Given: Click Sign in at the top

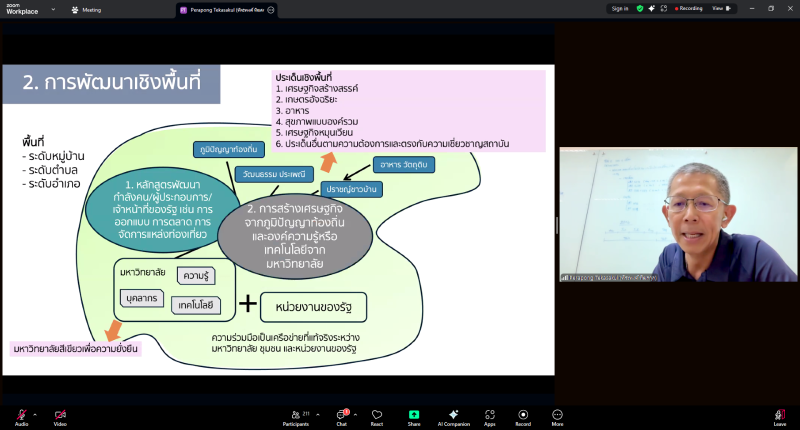Looking at the screenshot, I should (x=620, y=8).
